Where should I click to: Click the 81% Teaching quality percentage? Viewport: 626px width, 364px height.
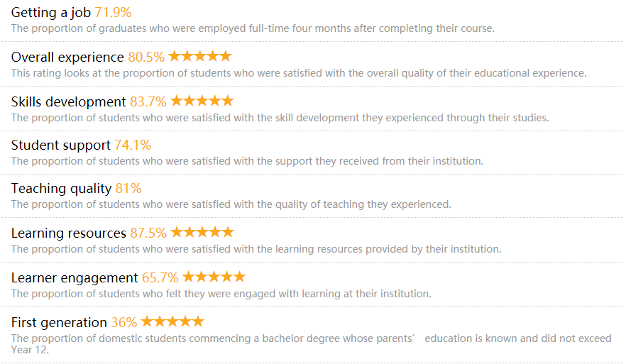pyautogui.click(x=128, y=189)
